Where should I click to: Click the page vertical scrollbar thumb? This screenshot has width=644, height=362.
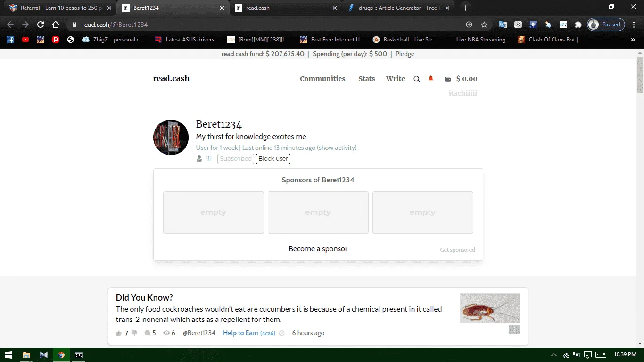pyautogui.click(x=640, y=74)
